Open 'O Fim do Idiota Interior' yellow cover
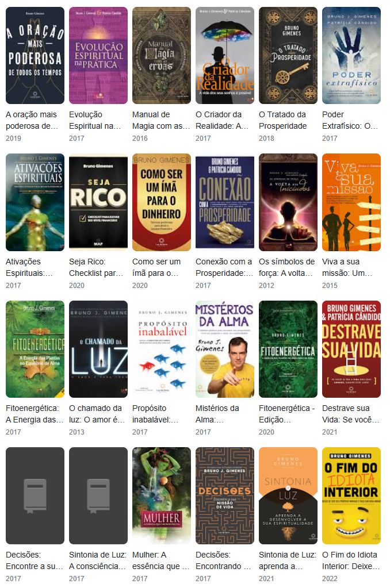The image size is (390, 588). point(351,495)
